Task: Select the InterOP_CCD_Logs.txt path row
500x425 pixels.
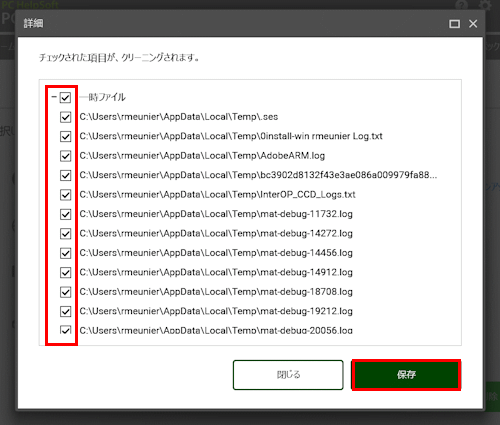Action: point(217,195)
